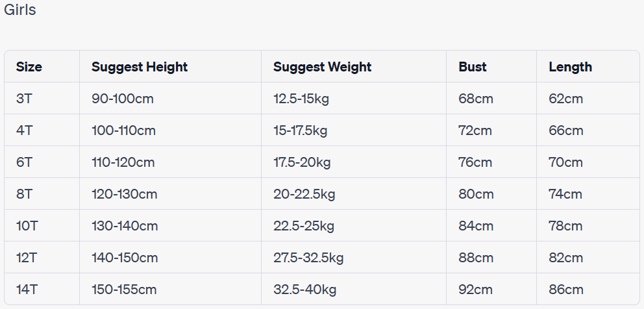644x309 pixels.
Task: Select the 27.5-32.5kg weight cell
Action: click(x=308, y=258)
